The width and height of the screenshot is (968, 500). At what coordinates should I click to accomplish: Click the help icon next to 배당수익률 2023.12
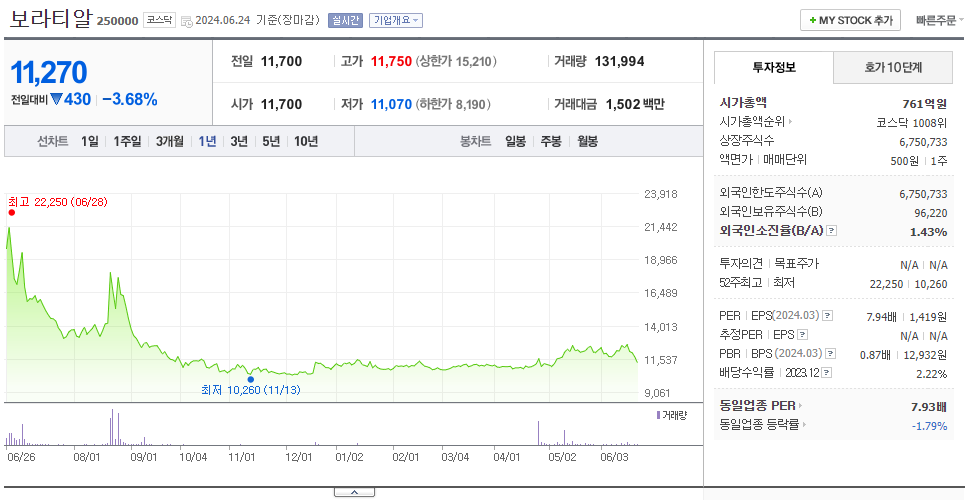[827, 373]
